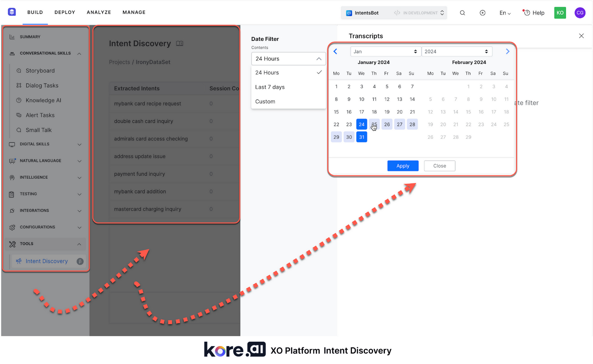The image size is (593, 364).
Task: Click the Extracted Intents column header
Action: pos(137,88)
